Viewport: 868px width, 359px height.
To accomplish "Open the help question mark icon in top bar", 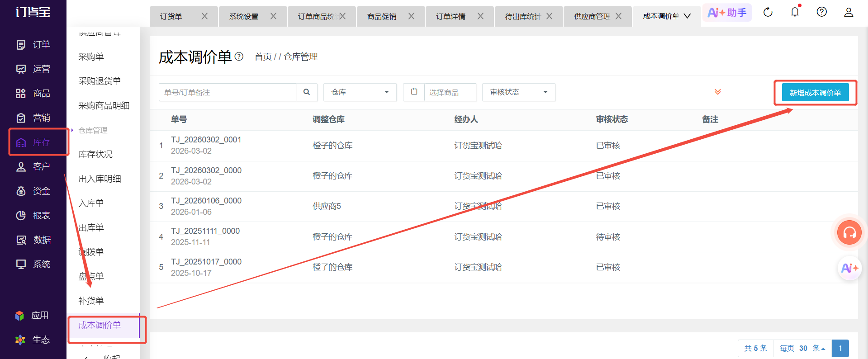I will click(822, 12).
